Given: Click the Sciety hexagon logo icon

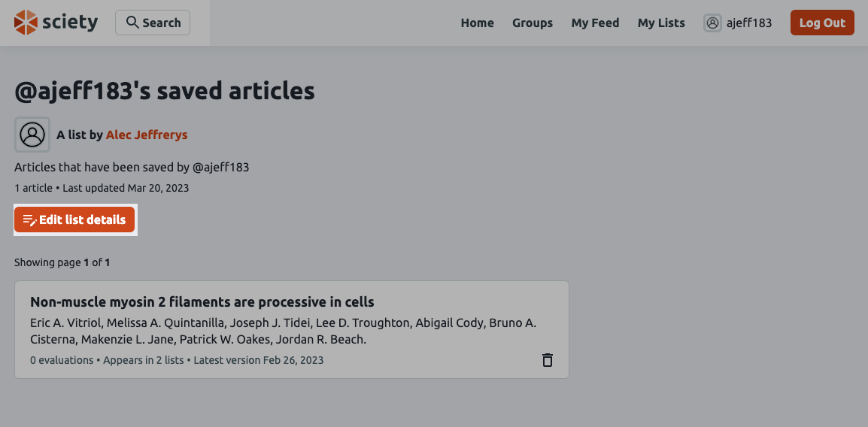Looking at the screenshot, I should 26,23.
